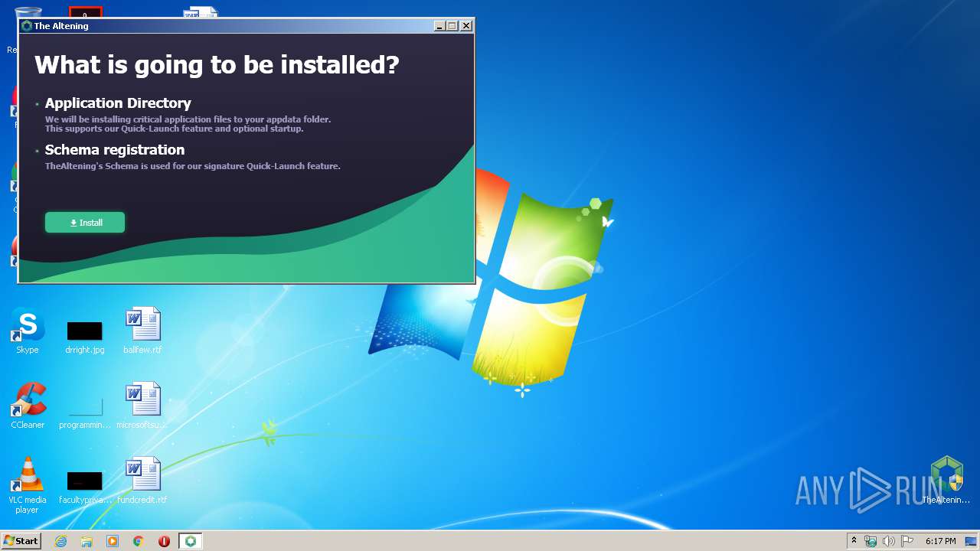Select the VLC media player shortcut
Screen dimensions: 980x551
point(28,485)
